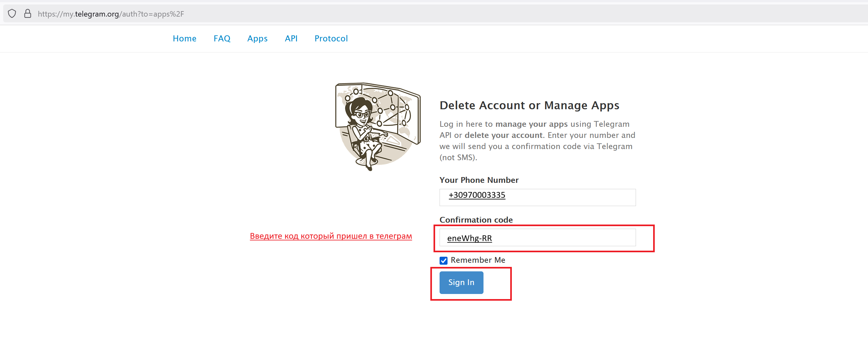Uncheck the Remember Me checkbox
This screenshot has width=868, height=358.
click(443, 260)
